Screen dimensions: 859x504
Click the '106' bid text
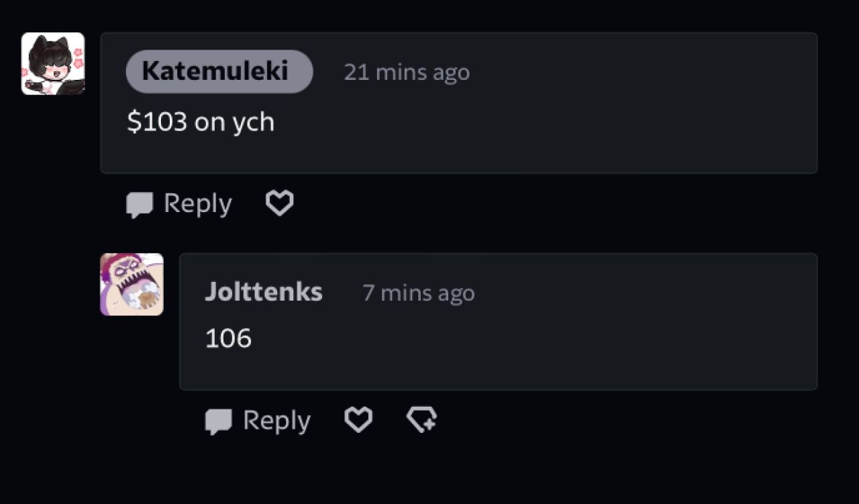pyautogui.click(x=228, y=338)
